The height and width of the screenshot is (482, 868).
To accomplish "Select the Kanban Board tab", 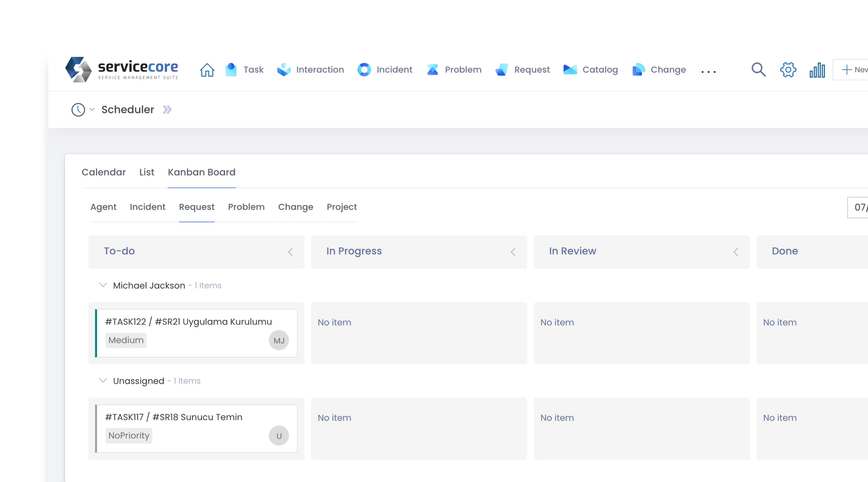I will (x=202, y=172).
